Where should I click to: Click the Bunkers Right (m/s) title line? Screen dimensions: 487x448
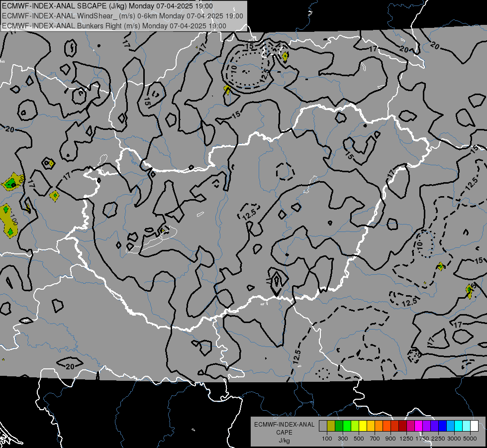[x=114, y=26]
